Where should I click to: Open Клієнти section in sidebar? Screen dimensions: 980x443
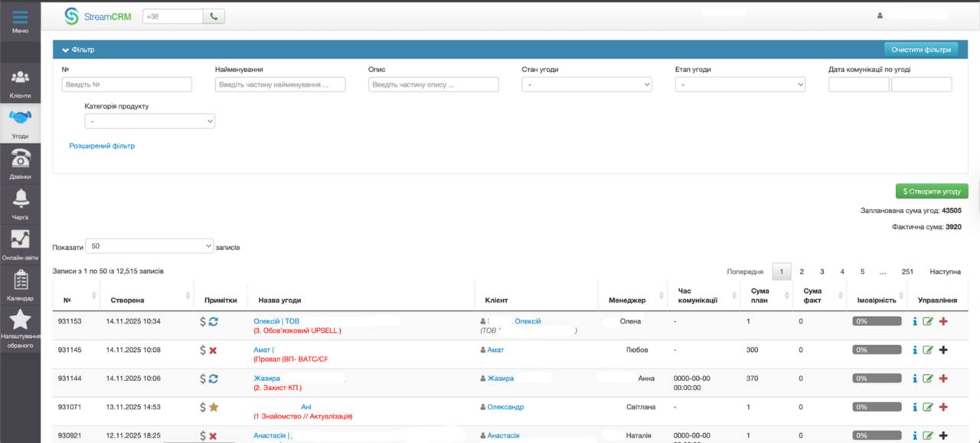point(20,82)
